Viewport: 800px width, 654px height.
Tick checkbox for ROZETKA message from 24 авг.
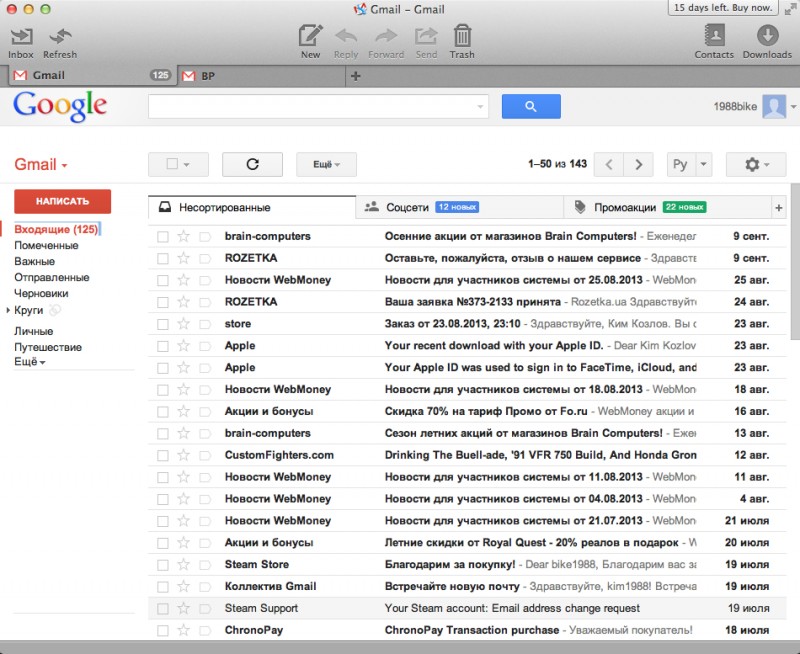[163, 303]
